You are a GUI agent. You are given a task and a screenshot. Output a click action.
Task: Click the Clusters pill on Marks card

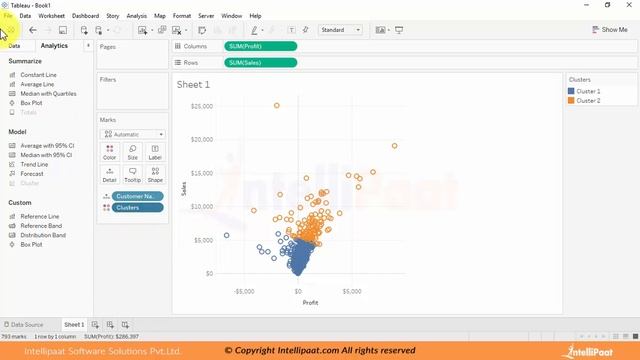pyautogui.click(x=138, y=208)
